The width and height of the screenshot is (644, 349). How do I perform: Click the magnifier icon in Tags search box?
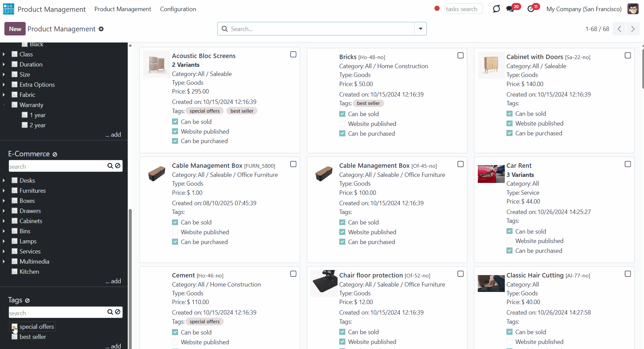pos(110,312)
